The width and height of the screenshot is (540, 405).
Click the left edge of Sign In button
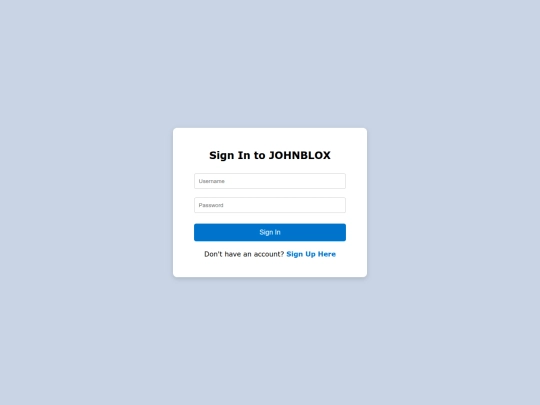click(x=200, y=232)
